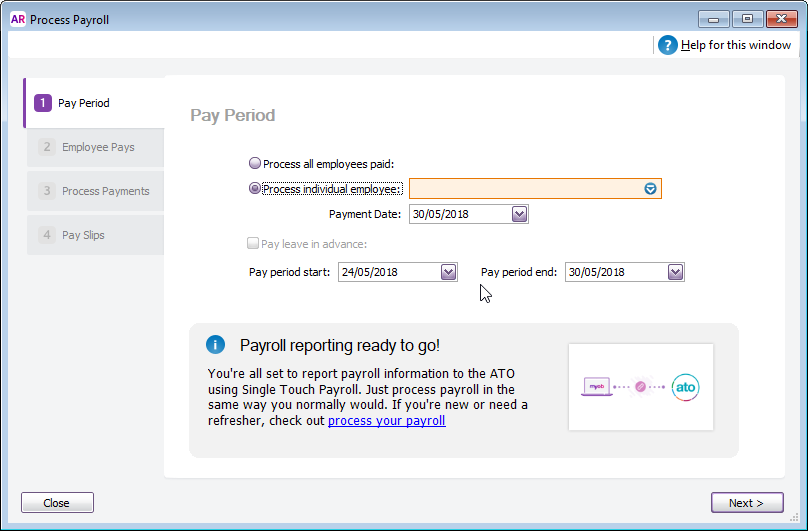Image resolution: width=808 pixels, height=531 pixels.
Task: Open the Pay period start date picker
Action: click(448, 272)
